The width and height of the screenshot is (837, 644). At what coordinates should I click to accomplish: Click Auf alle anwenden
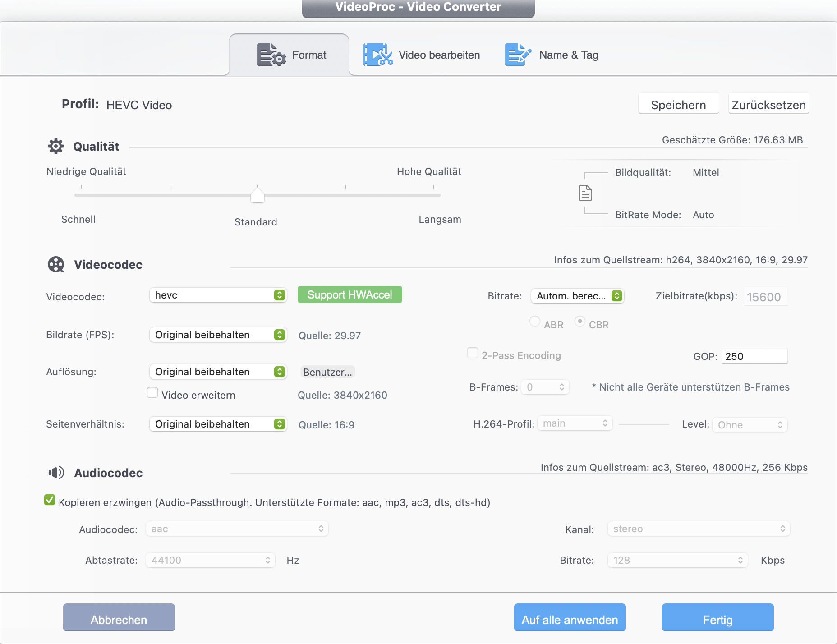click(x=570, y=617)
